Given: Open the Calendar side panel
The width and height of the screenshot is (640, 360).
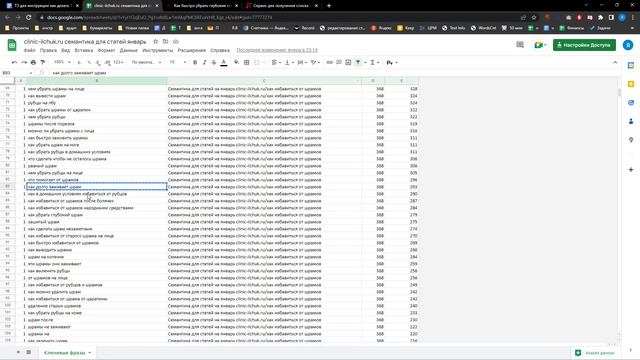Looking at the screenshot, I should (631, 65).
